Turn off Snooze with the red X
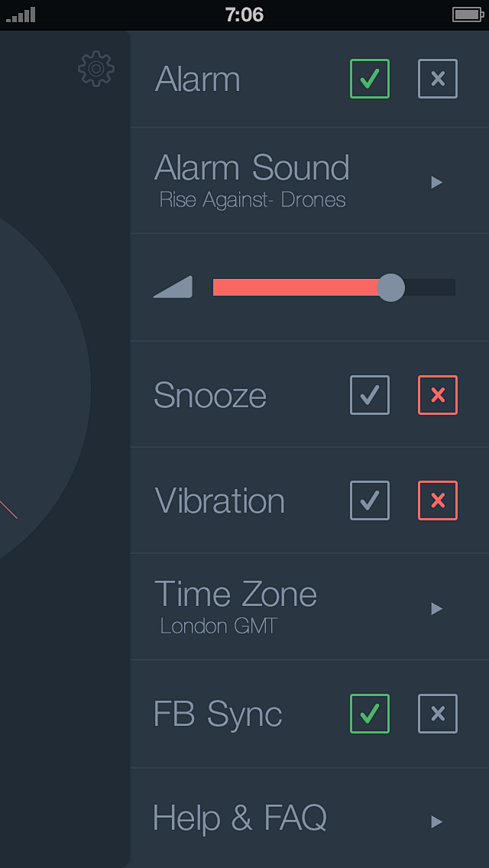This screenshot has width=489, height=868. pyautogui.click(x=438, y=395)
